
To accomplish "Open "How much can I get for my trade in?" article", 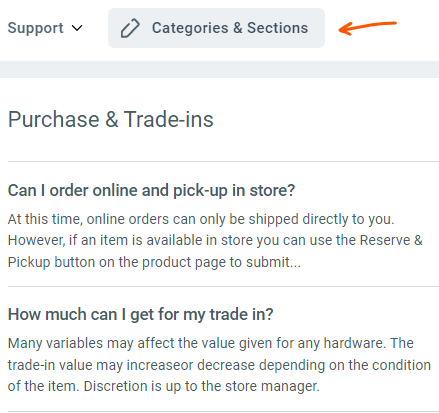I will [x=140, y=314].
